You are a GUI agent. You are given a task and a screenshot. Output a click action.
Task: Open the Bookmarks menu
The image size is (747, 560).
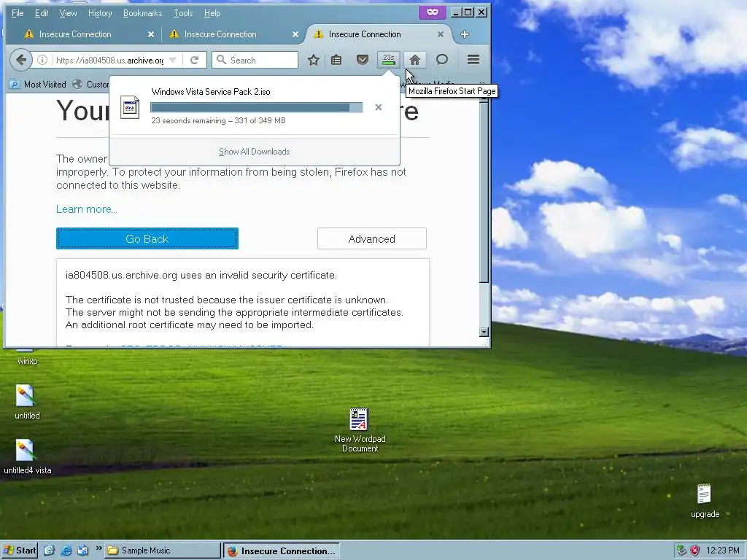coord(142,13)
